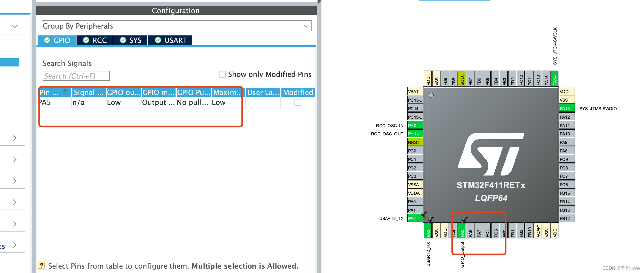Click the GPIO mode column header
Viewport: 644px width, 273px height.
coord(159,92)
